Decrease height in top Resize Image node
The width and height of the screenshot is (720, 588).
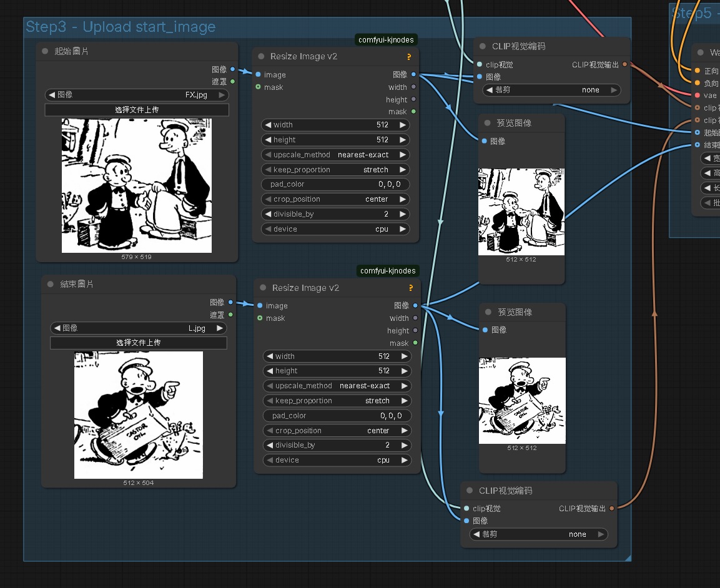pyautogui.click(x=268, y=140)
